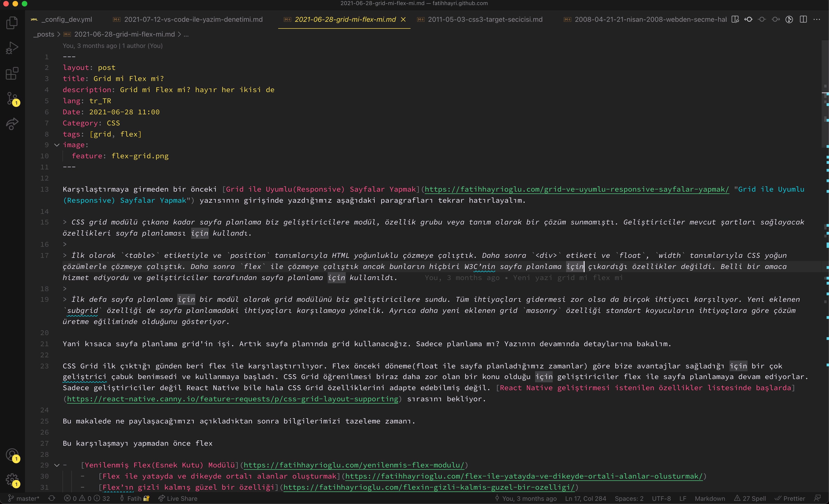Collapse the list under line 29
829x504 pixels.
(x=56, y=465)
